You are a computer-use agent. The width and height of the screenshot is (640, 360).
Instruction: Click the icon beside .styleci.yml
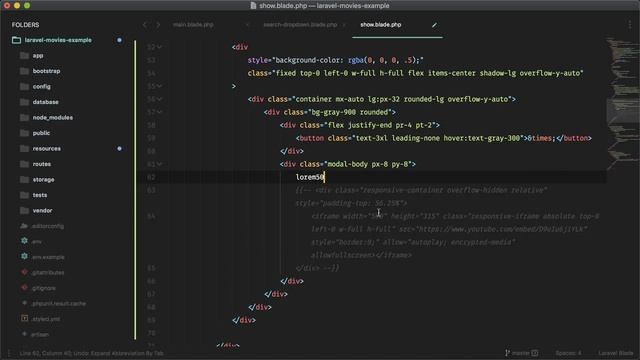[x=24, y=319]
